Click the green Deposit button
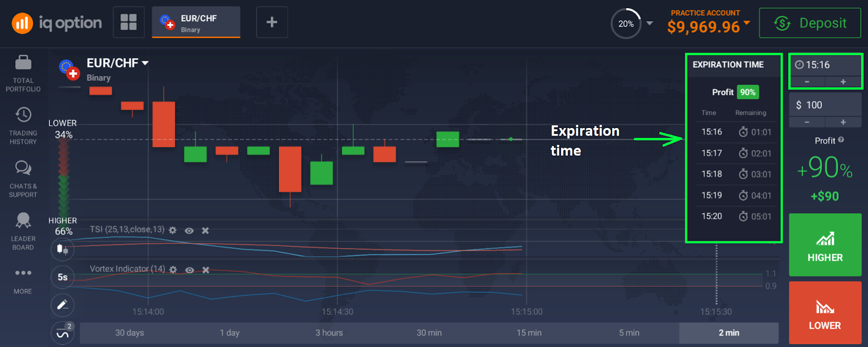This screenshot has height=347, width=868. coord(810,23)
